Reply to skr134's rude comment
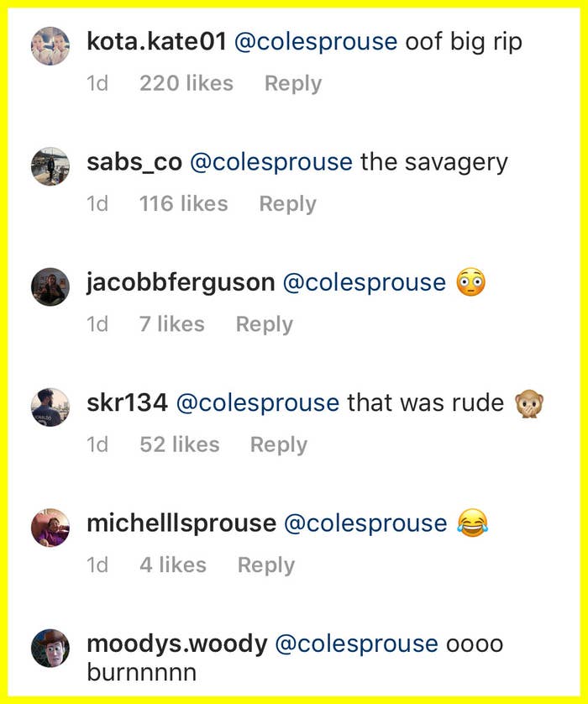This screenshot has width=588, height=704. (279, 444)
